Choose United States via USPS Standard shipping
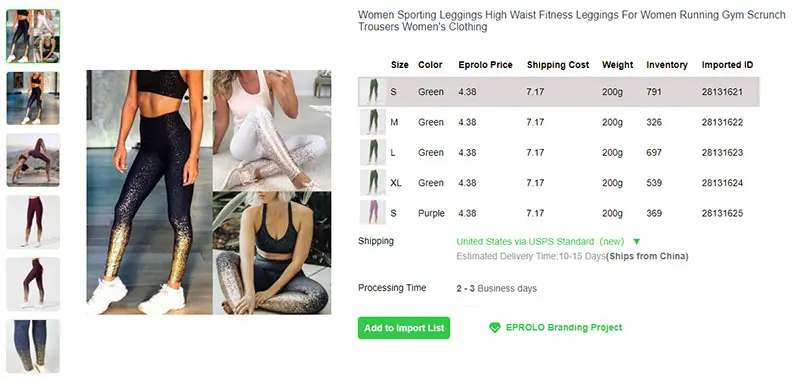The width and height of the screenshot is (800, 382). pos(540,242)
